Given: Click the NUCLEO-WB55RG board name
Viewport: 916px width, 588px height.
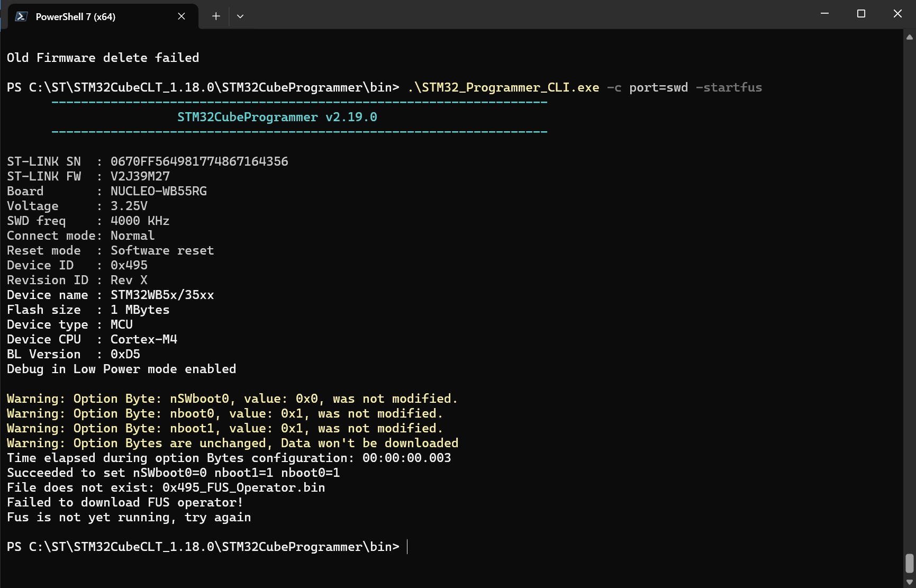Looking at the screenshot, I should (x=158, y=191).
